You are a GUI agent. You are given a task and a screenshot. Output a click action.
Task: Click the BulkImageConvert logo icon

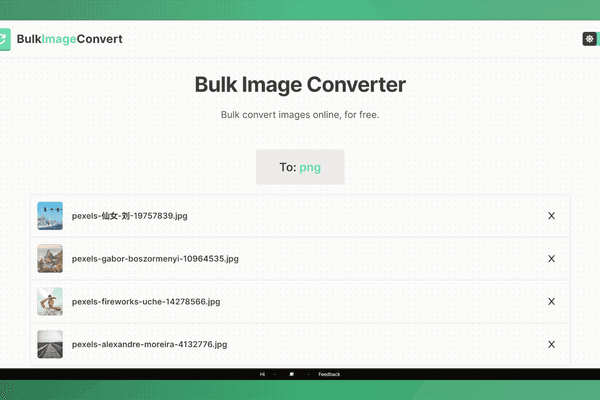[x=5, y=39]
